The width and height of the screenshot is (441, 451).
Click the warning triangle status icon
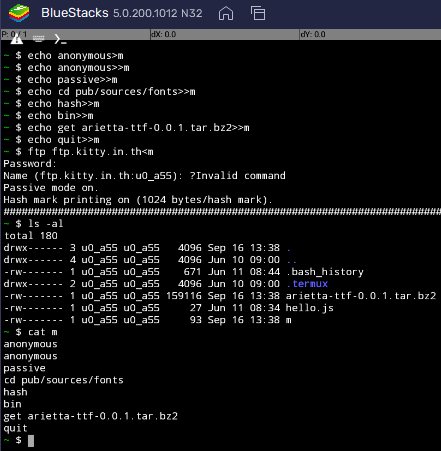tap(16, 39)
